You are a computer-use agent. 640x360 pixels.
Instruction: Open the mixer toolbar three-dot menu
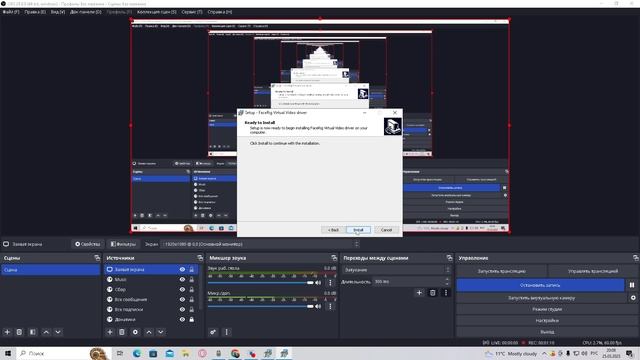click(227, 332)
